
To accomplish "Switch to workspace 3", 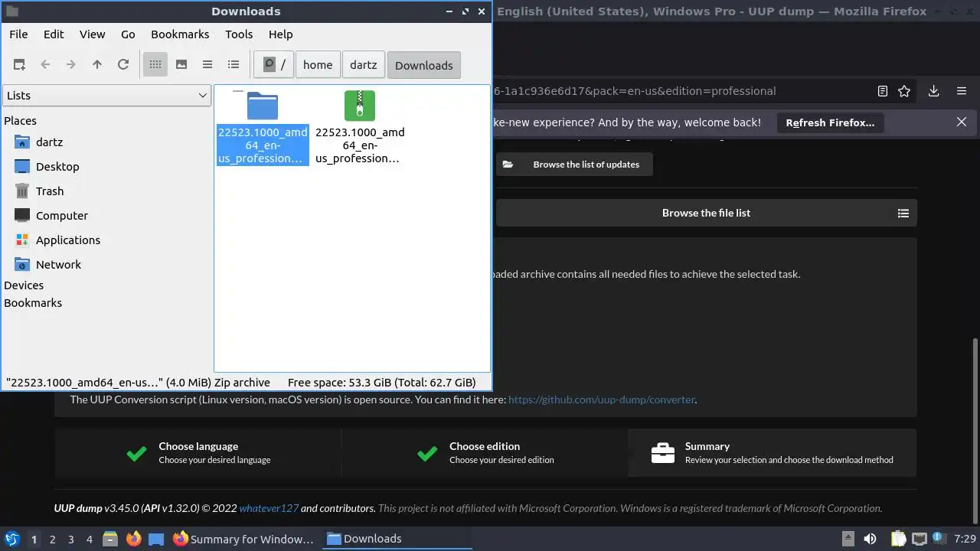I will point(70,540).
